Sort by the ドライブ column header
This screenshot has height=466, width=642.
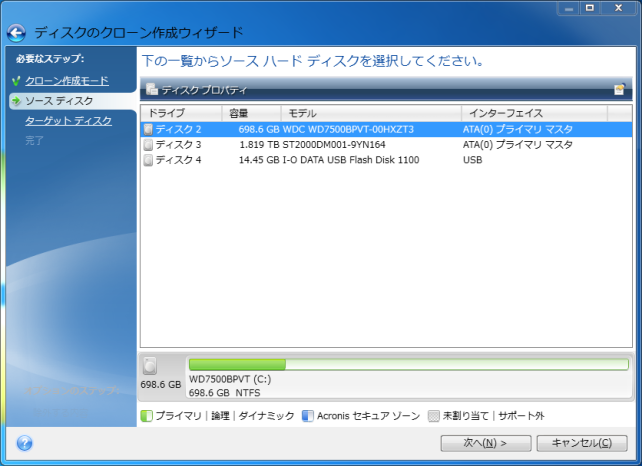click(x=181, y=113)
